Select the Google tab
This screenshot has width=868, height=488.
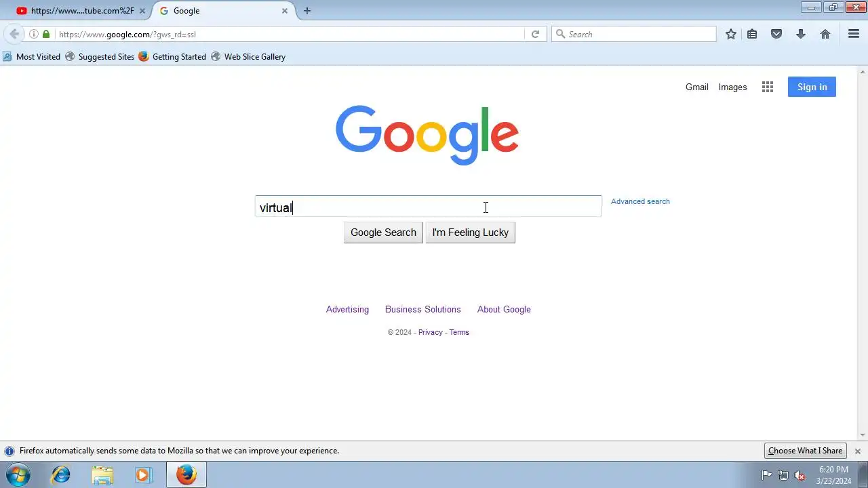tap(224, 11)
